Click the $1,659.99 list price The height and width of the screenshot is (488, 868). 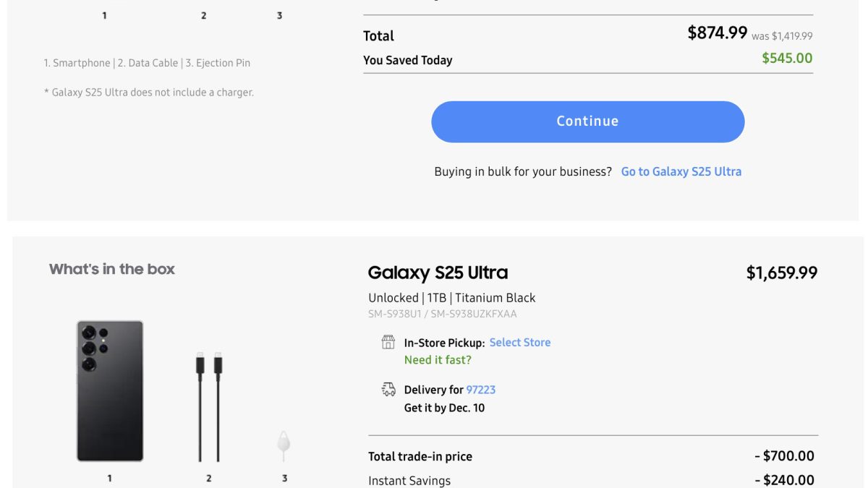click(x=781, y=273)
